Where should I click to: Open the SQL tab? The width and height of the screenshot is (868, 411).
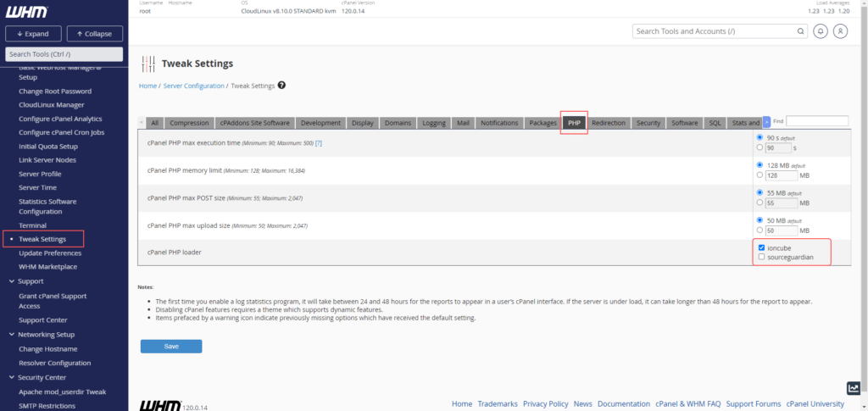pos(715,123)
